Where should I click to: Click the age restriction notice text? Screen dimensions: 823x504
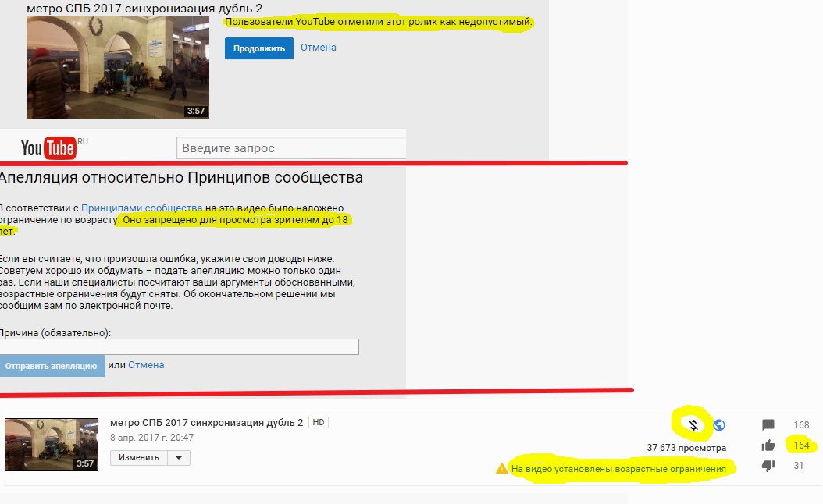click(x=618, y=468)
